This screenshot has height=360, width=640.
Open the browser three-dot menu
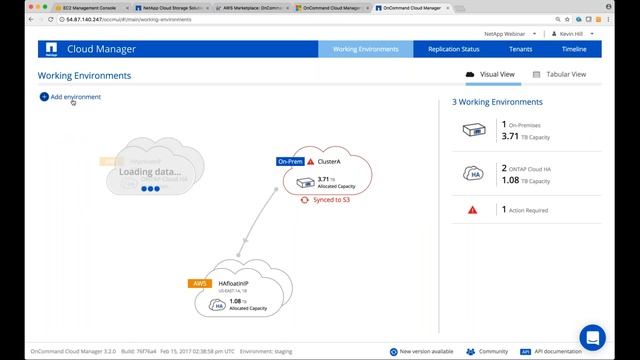(608, 19)
